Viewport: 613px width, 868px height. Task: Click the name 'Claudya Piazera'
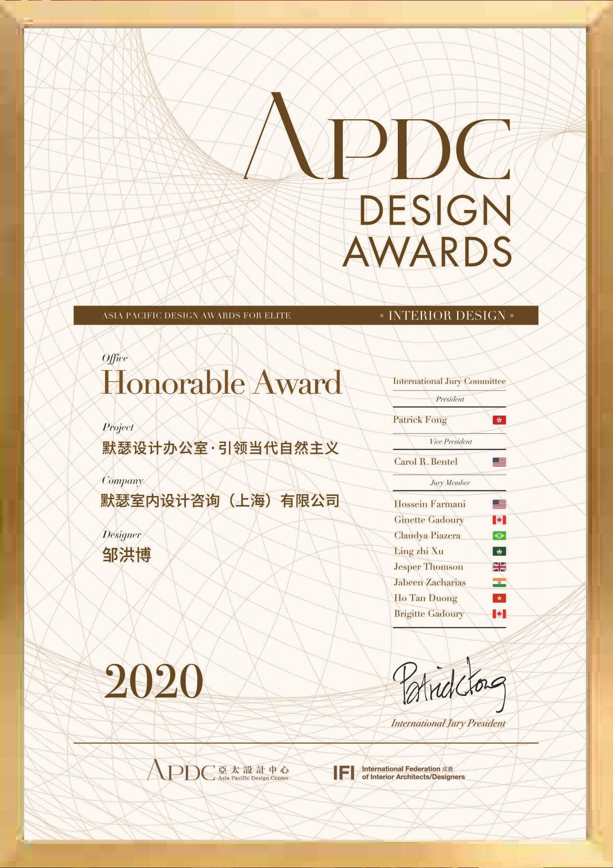tap(427, 536)
